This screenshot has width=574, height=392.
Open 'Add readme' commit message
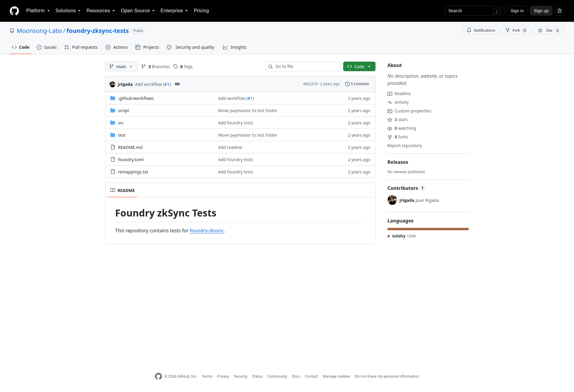[x=230, y=147]
